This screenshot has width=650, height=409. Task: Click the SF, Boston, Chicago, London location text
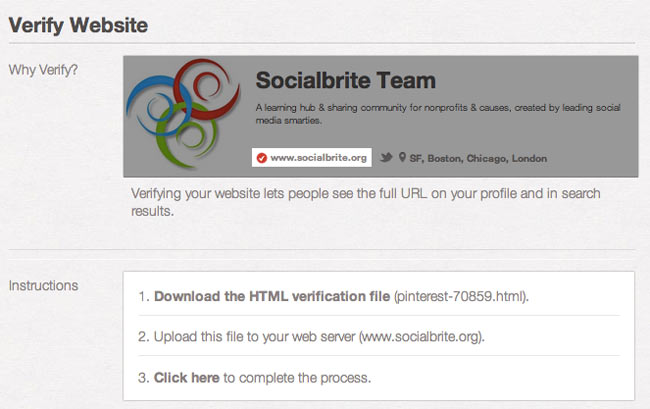point(478,158)
